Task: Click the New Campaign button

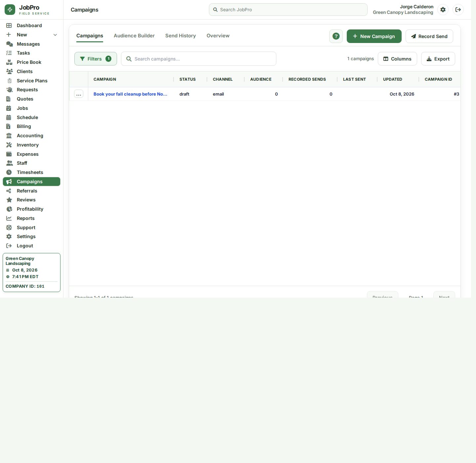Action: pyautogui.click(x=374, y=36)
